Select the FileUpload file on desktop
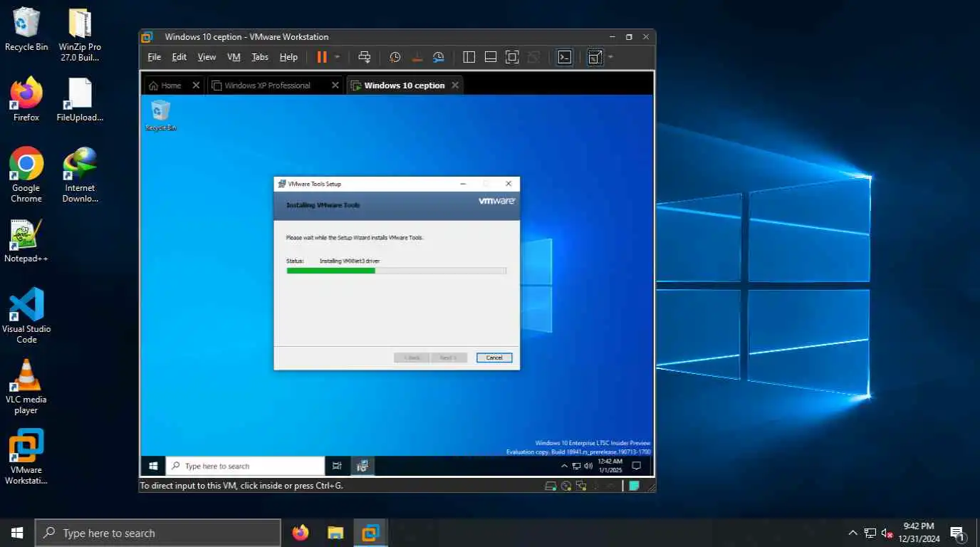980x547 pixels. (x=80, y=99)
